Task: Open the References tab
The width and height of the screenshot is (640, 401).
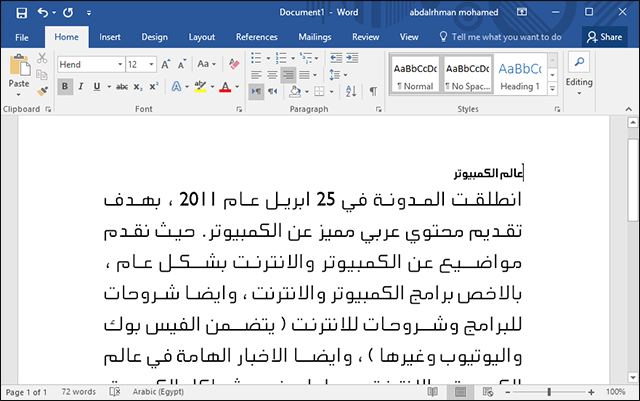Action: [257, 37]
